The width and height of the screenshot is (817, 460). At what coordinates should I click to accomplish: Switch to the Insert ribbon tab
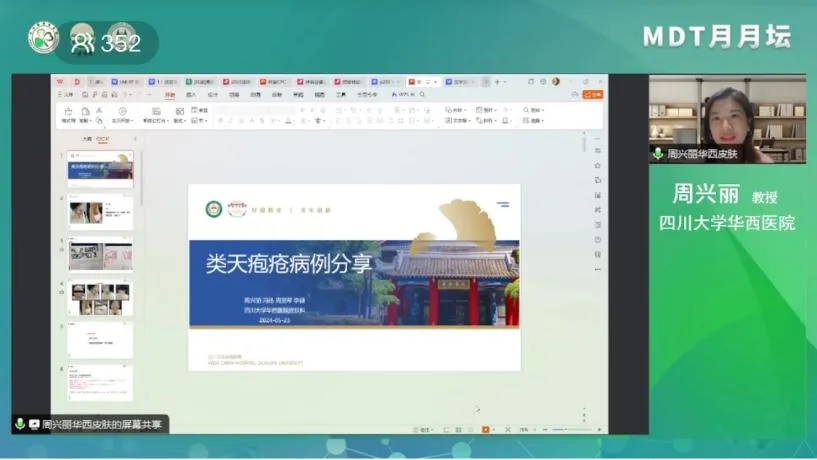point(191,94)
